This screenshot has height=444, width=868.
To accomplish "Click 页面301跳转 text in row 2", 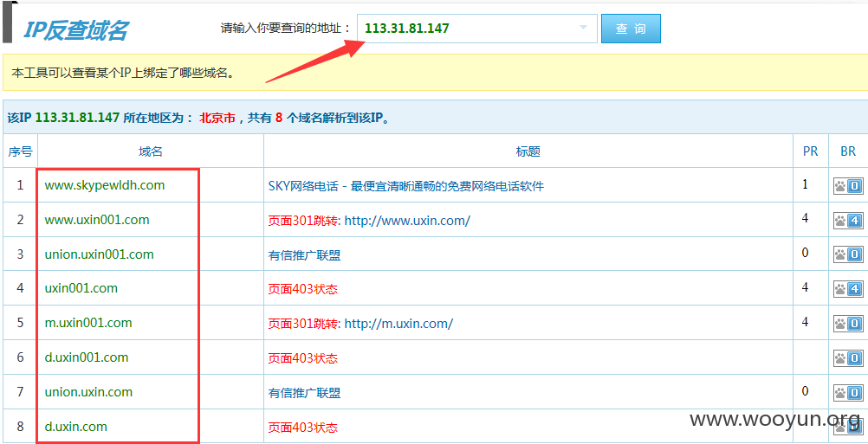I will point(303,221).
